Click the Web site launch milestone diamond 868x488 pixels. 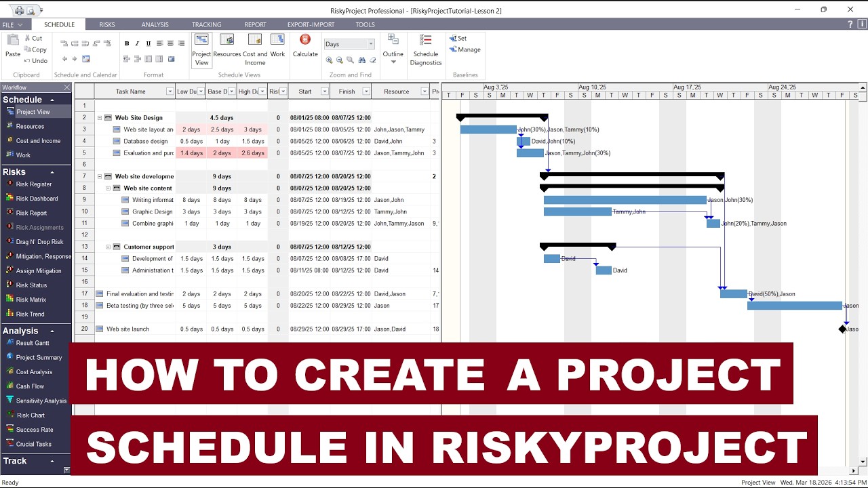[x=842, y=329]
